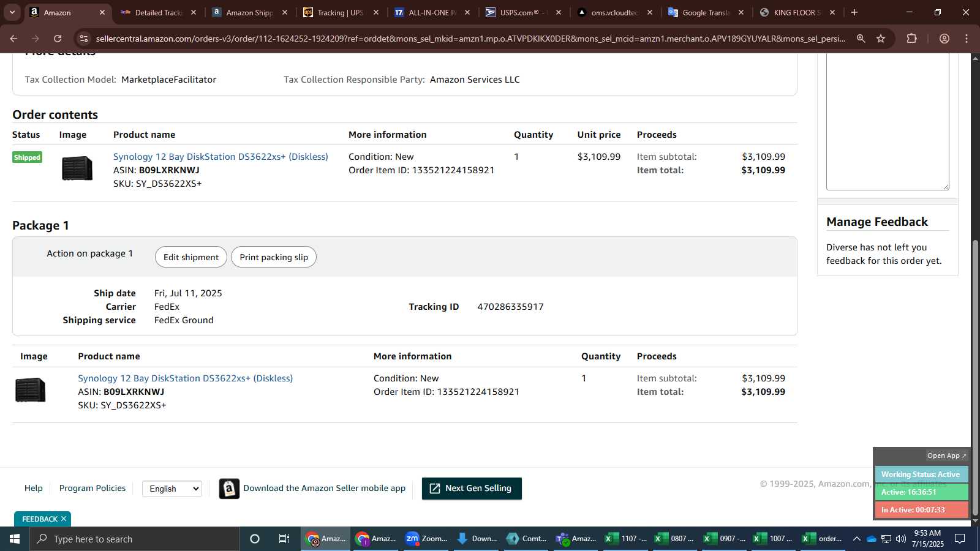The height and width of the screenshot is (551, 980).
Task: Open the 1107 Excel workbook in taskbar
Action: (625, 539)
